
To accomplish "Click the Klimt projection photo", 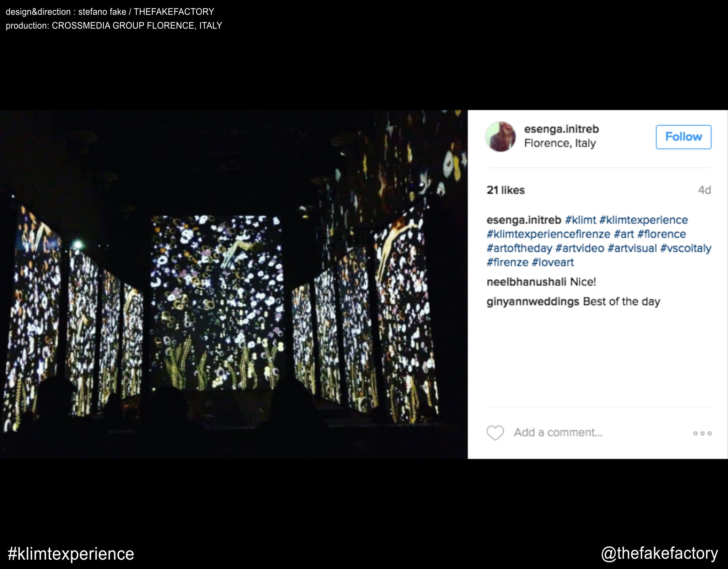I will (x=234, y=284).
